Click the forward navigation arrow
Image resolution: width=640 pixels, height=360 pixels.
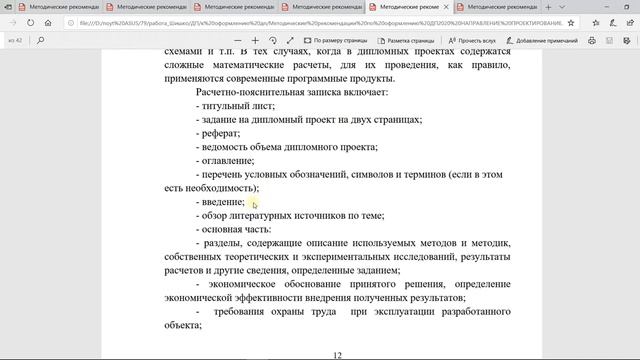pyautogui.click(x=13, y=23)
